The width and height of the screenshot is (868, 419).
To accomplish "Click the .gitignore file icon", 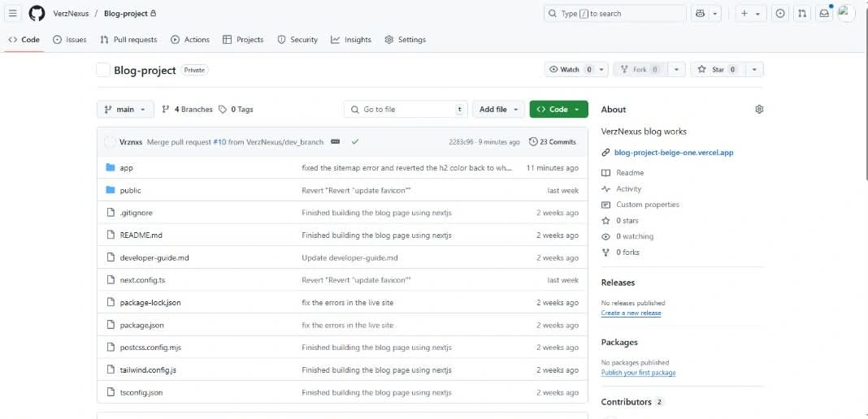I will [111, 213].
